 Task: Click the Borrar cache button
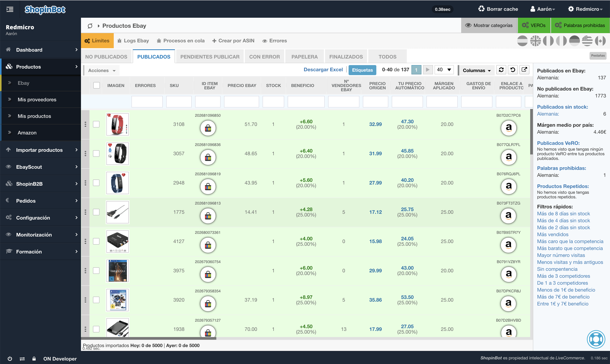coord(498,9)
